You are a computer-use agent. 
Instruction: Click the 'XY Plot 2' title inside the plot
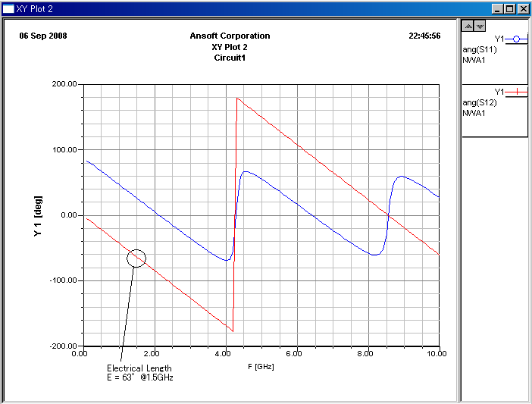[230, 47]
